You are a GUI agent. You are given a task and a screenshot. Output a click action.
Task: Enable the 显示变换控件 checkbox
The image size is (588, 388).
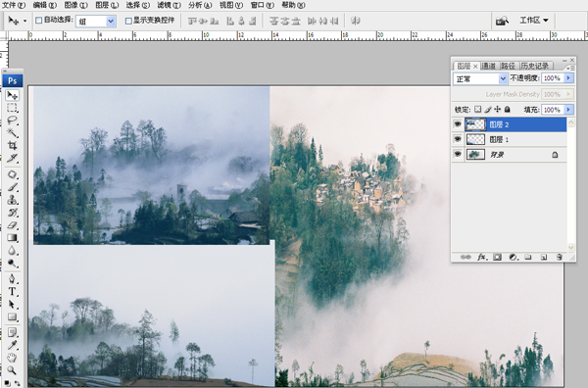[x=128, y=21]
